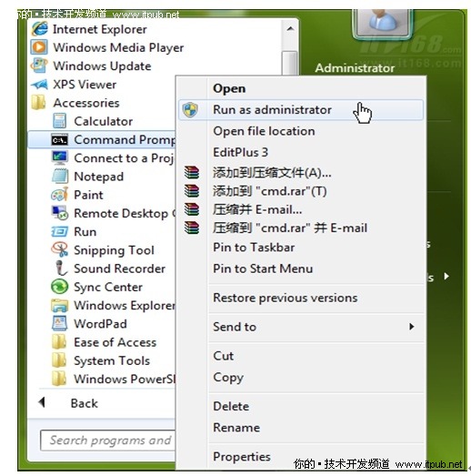This screenshot has height=476, width=471.
Task: Expand the Send to submenu arrow
Action: [x=412, y=327]
